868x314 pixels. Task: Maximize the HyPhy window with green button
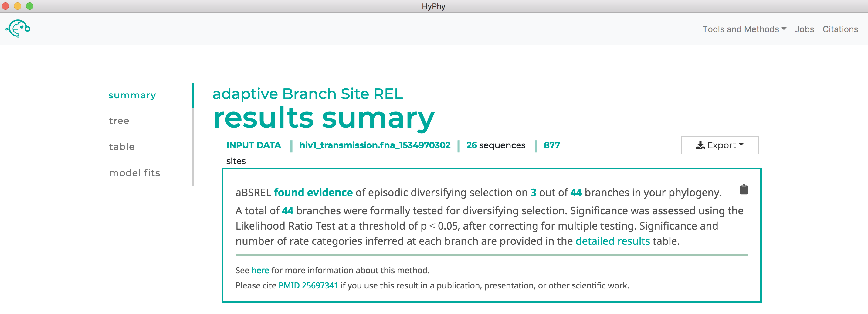click(x=30, y=6)
